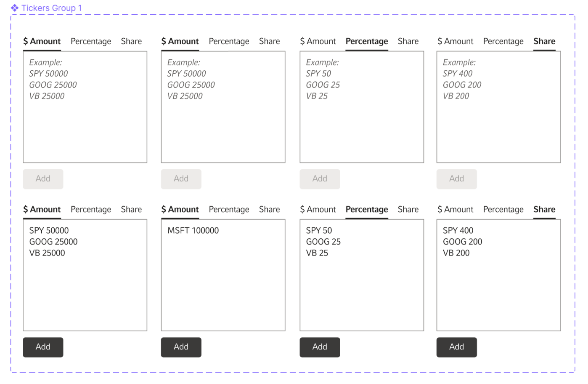The image size is (588, 384).
Task: Click the dark Add button under the entered SPY 50000 list
Action: click(43, 347)
